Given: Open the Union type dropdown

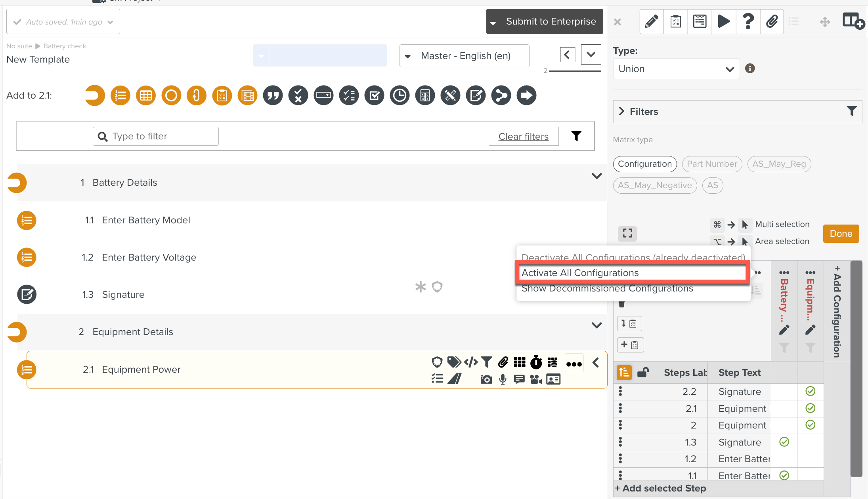Looking at the screenshot, I should tap(676, 69).
